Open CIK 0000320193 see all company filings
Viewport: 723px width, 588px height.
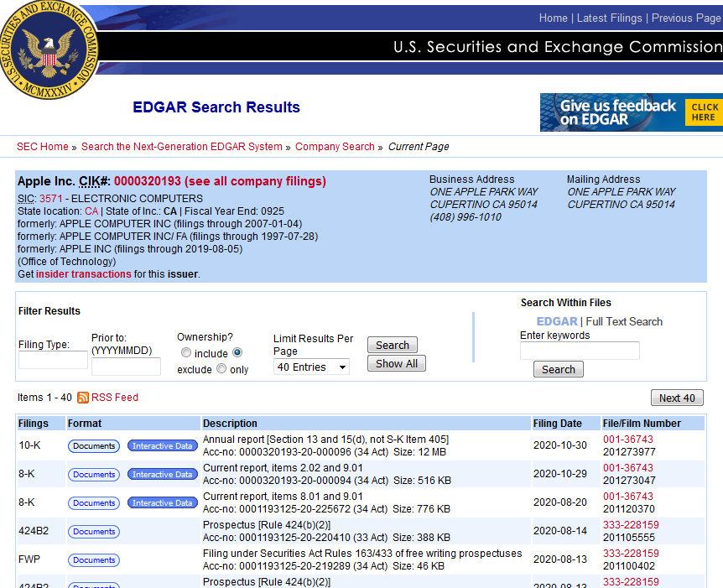[x=220, y=181]
